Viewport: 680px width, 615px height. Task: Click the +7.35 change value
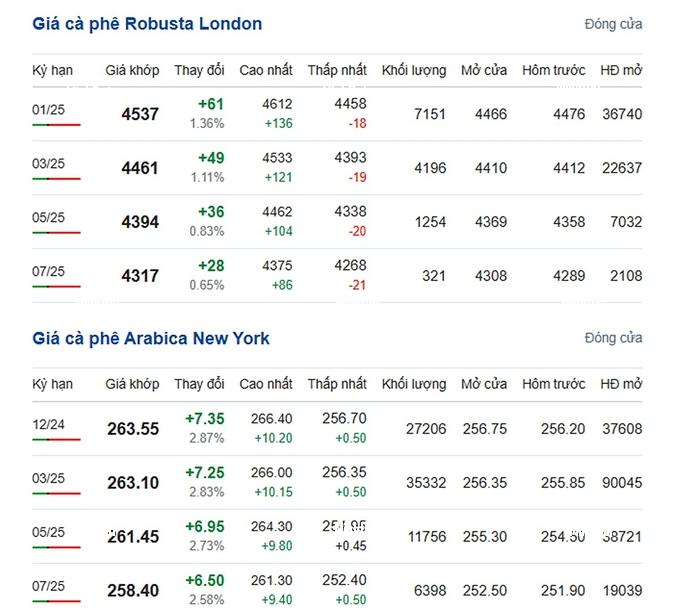click(205, 419)
